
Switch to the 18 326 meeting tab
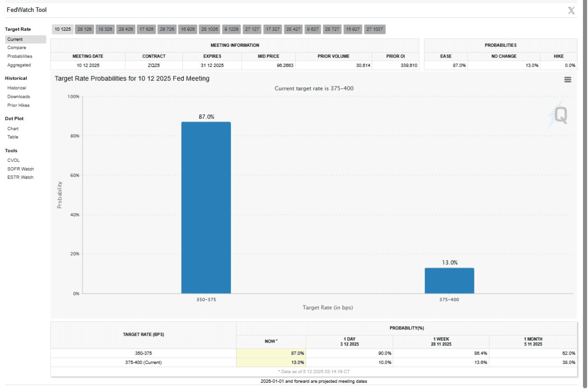coord(105,29)
